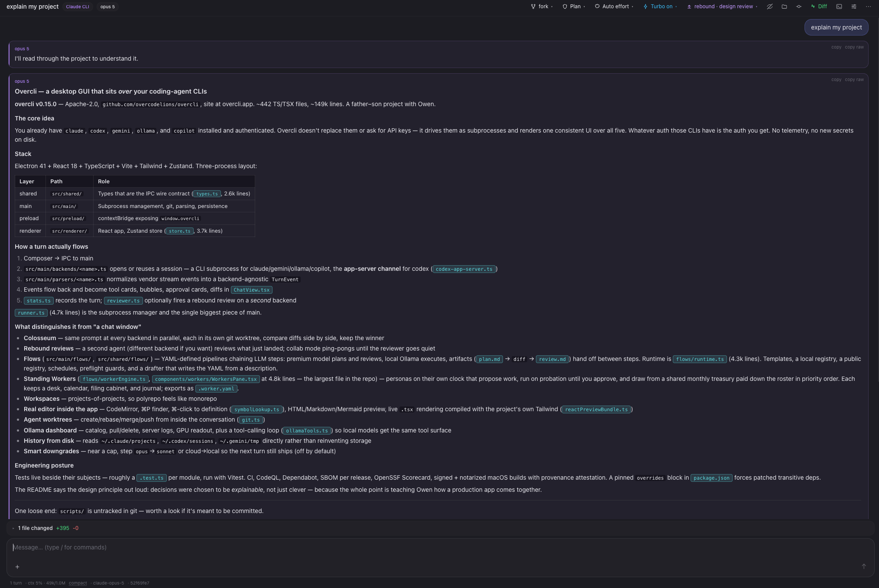Viewport: 879px width, 588px height.
Task: Click the Claude CLI badge in the title
Action: 78,6
